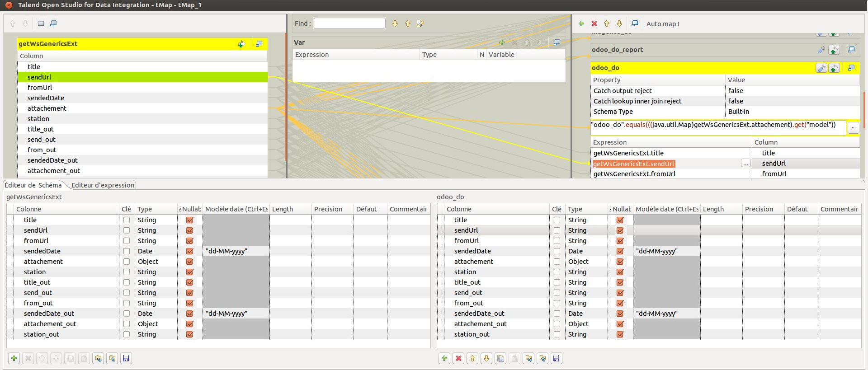This screenshot has width=868, height=370.
Task: Toggle the Clé checkbox for title in odoo_do schema
Action: pos(557,220)
